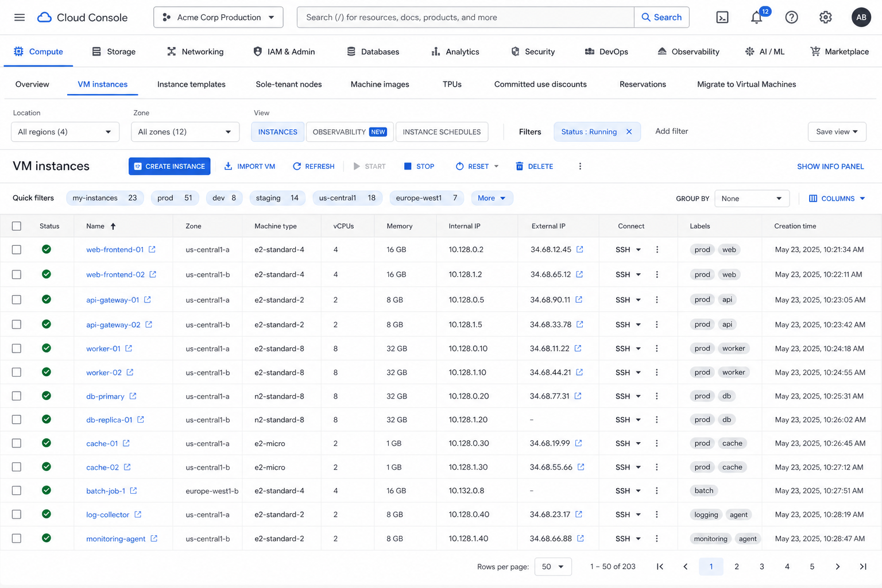Open the row menu for web-frontend-02
This screenshot has height=588, width=882.
(657, 274)
